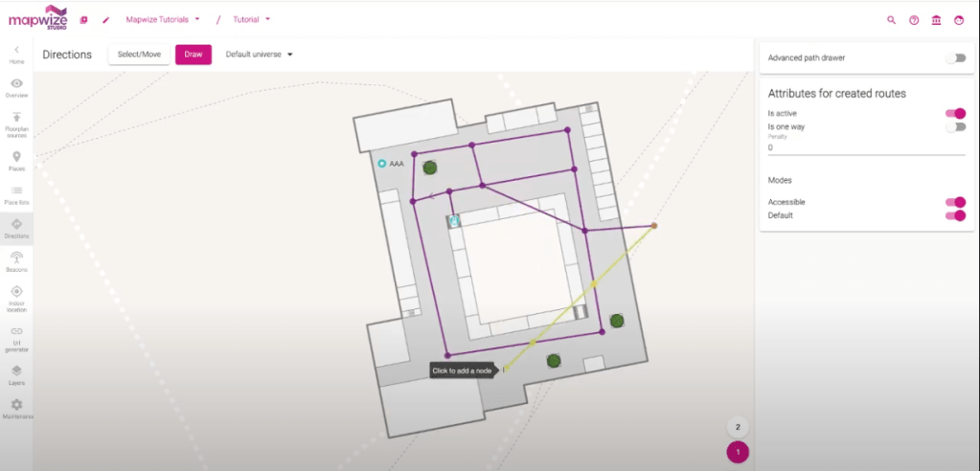Open help via question mark icon

coord(913,19)
